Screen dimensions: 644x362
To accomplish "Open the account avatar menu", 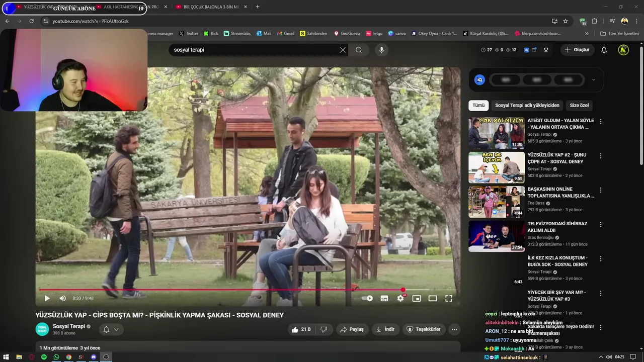I will 623,50.
